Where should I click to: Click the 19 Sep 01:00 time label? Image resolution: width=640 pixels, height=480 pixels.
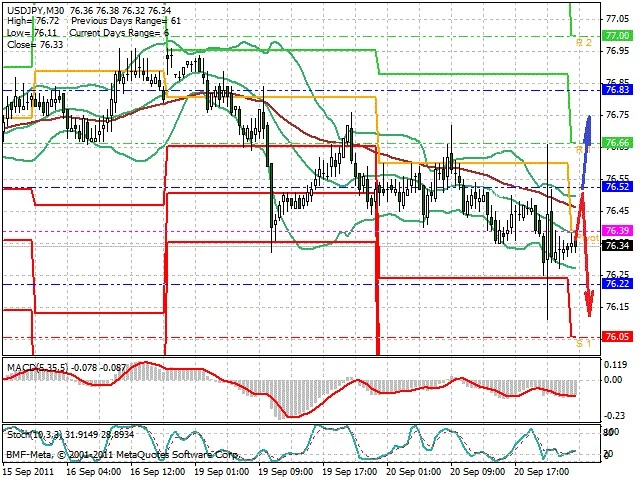point(222,472)
